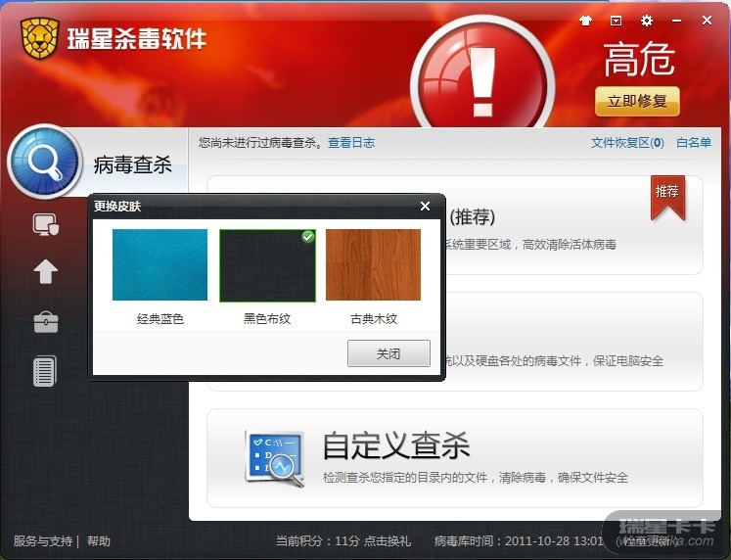The width and height of the screenshot is (731, 560).
Task: Click the Rising lion shield logo
Action: coord(39,38)
